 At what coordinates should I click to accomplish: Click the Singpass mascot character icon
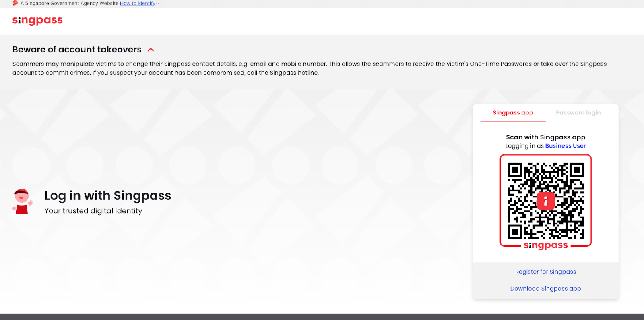coord(22,201)
